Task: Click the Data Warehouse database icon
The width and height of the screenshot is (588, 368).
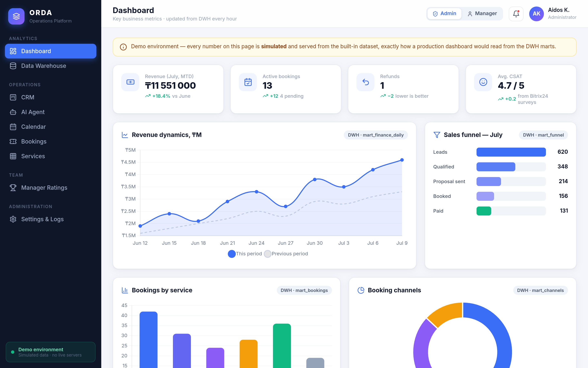Action: click(13, 66)
